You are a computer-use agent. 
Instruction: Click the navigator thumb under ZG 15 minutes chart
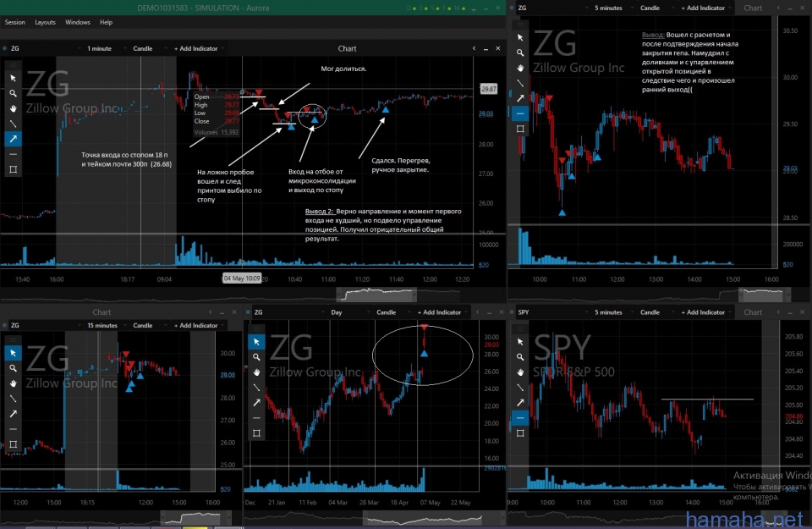[195, 518]
